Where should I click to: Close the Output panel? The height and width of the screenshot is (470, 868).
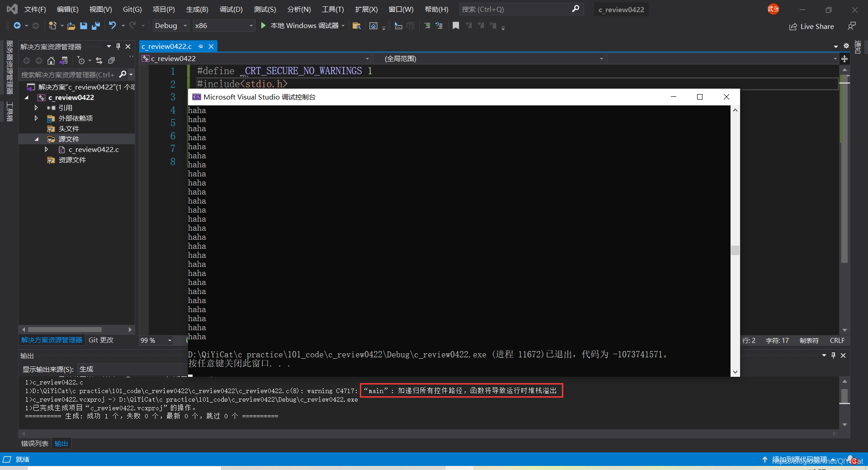(843, 356)
